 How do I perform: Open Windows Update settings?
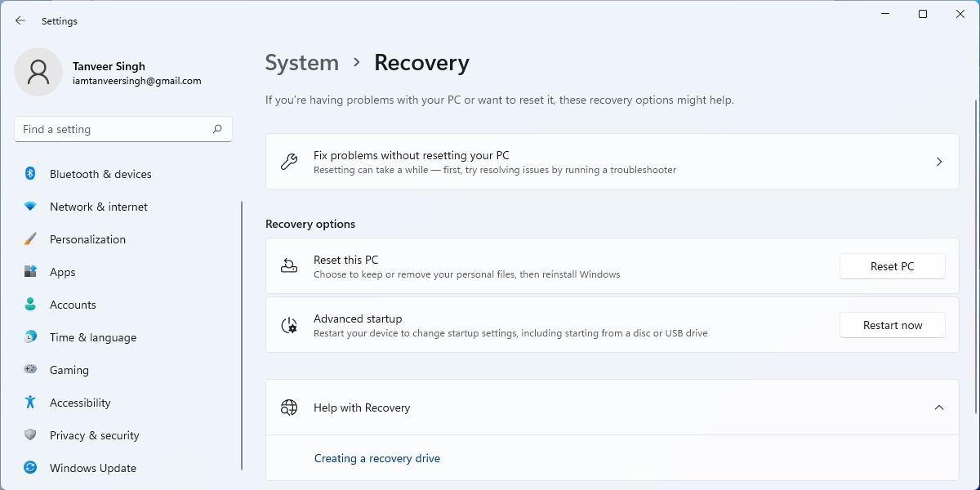[x=92, y=468]
